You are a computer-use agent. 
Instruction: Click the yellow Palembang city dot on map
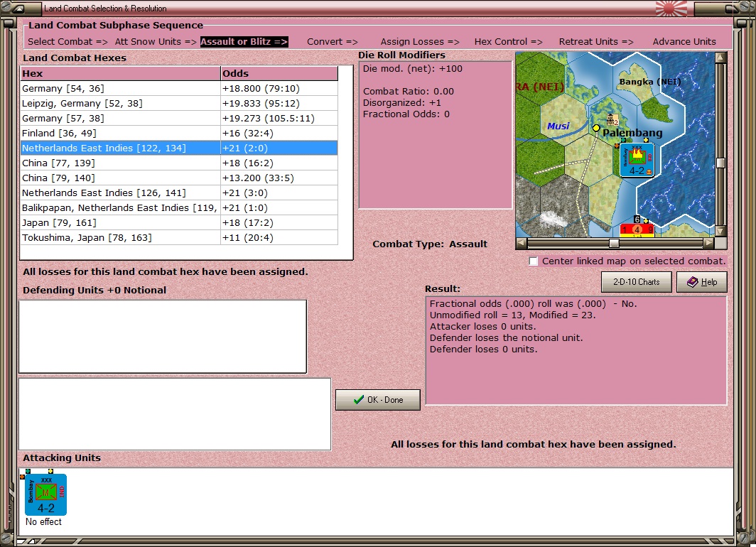click(596, 128)
